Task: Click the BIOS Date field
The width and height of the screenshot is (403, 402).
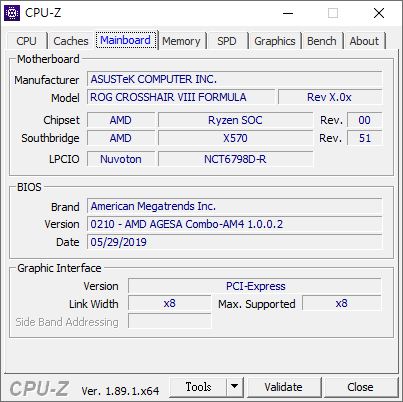Action: 235,242
